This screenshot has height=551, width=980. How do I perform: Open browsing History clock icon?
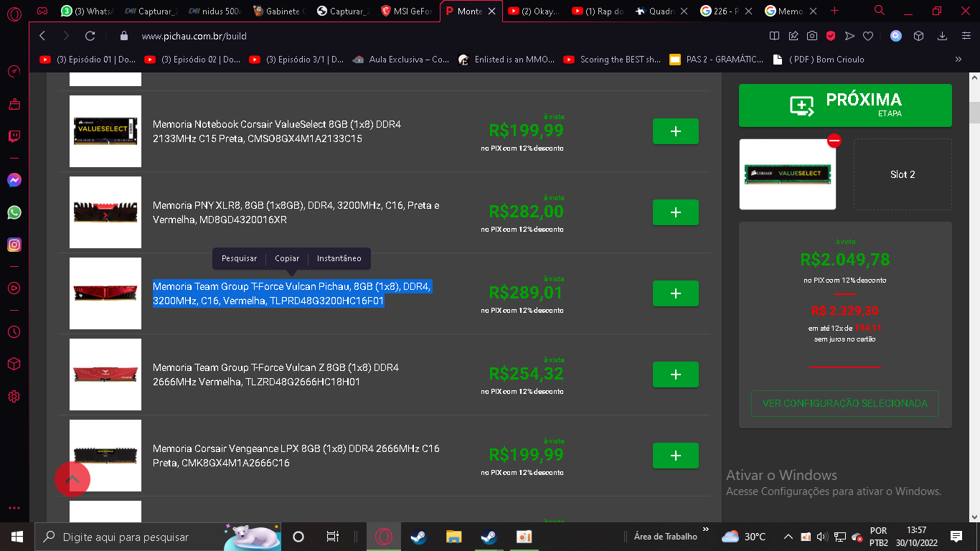click(14, 331)
